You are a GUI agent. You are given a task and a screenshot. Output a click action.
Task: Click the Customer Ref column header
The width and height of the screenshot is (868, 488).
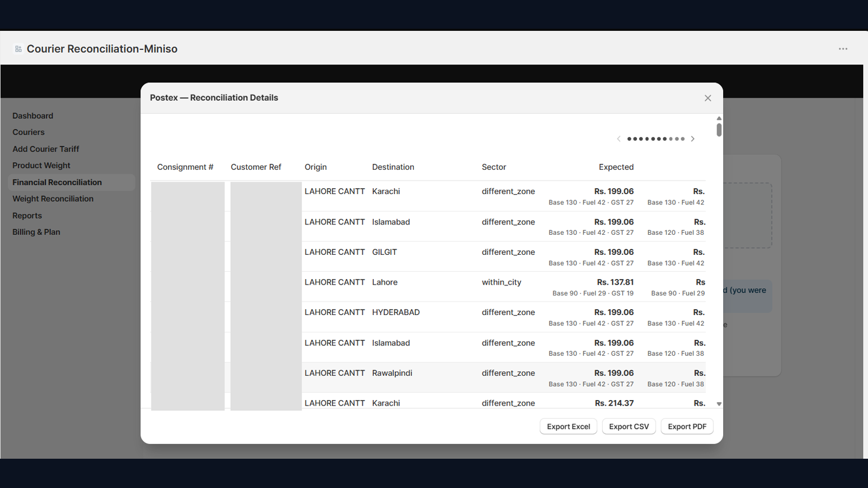coord(256,167)
